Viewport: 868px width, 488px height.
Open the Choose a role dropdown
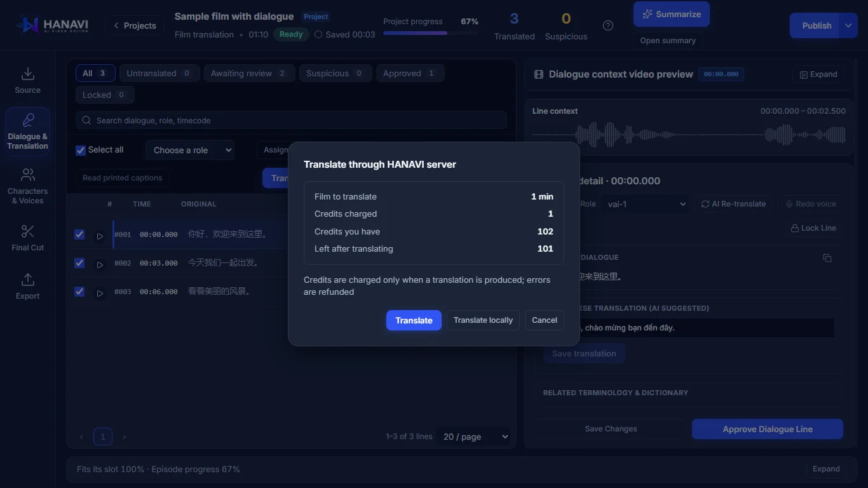coord(190,150)
